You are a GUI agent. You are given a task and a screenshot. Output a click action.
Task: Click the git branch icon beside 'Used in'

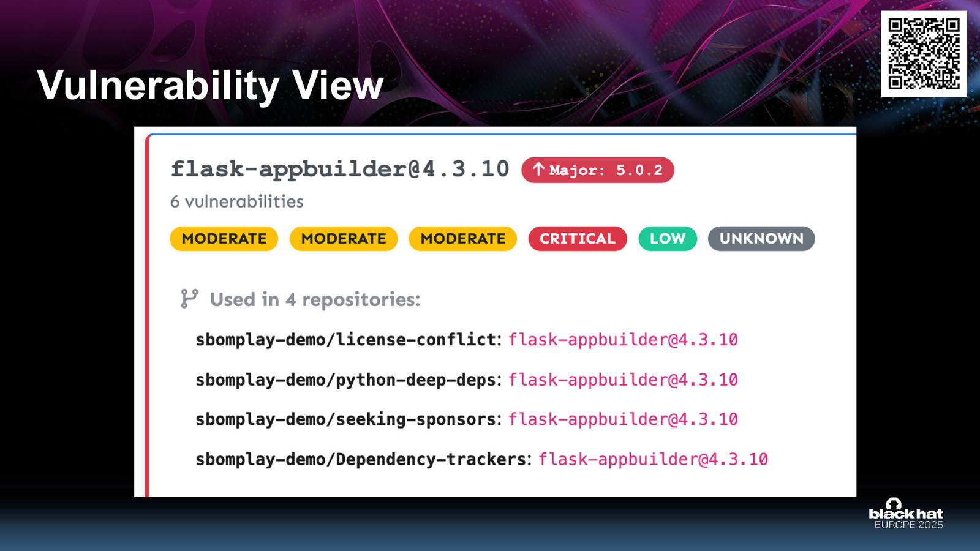click(x=189, y=299)
